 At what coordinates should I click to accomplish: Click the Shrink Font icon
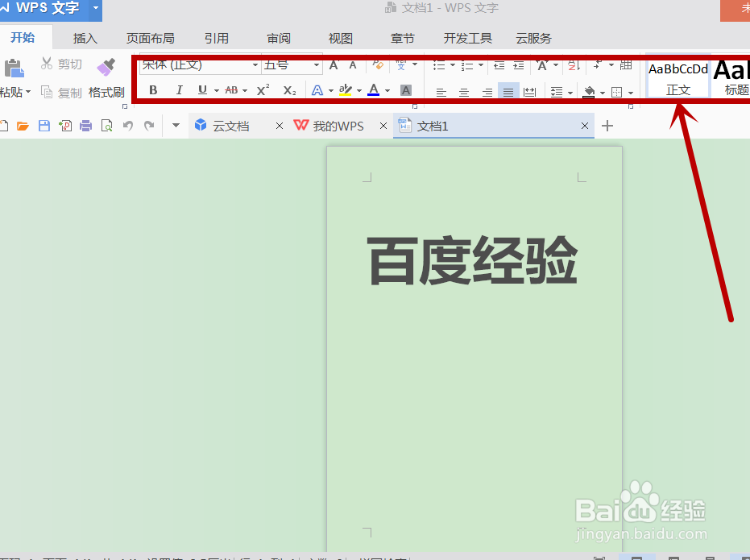coord(353,65)
